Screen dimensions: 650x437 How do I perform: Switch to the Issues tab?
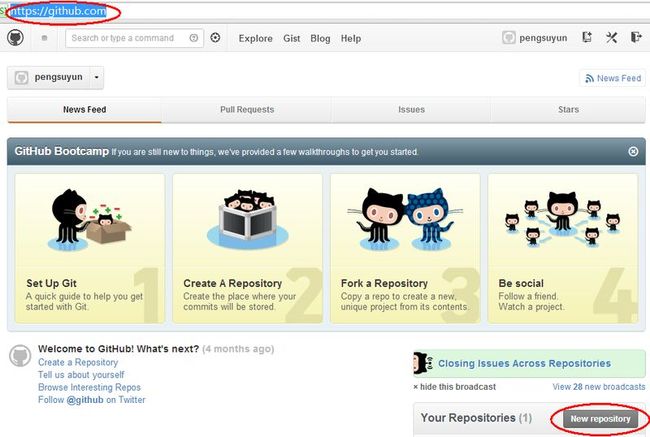[411, 109]
